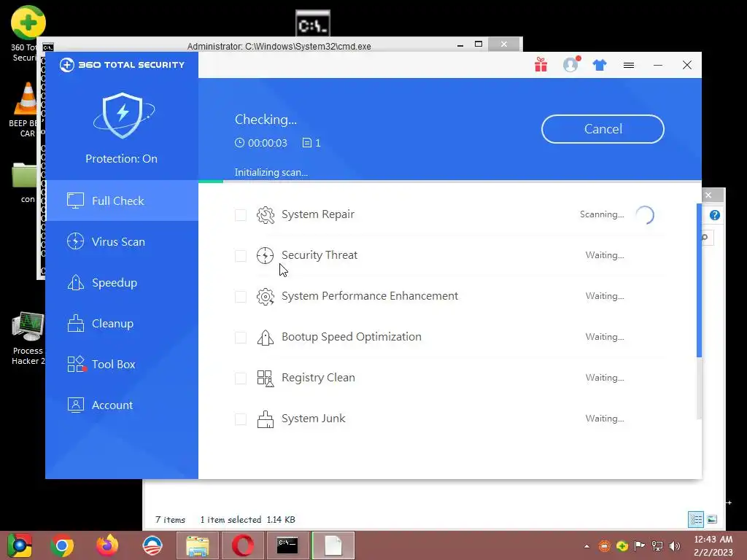Click the 360 Total Security logo
The height and width of the screenshot is (560, 747).
122,65
